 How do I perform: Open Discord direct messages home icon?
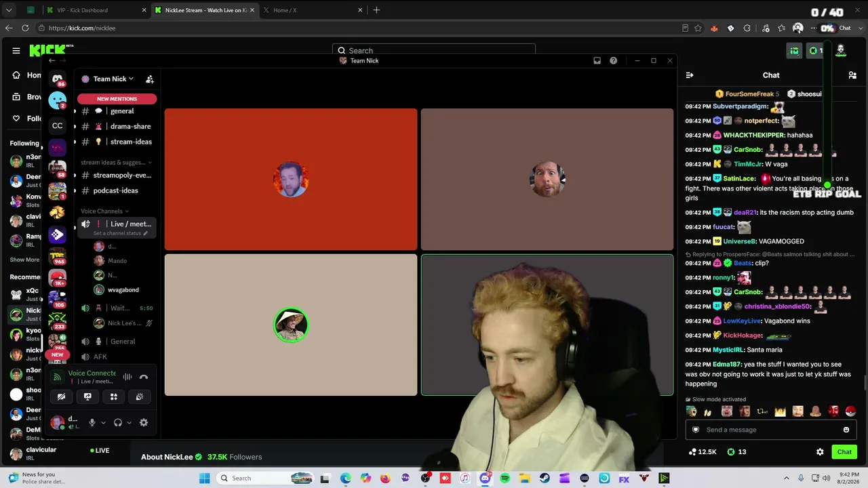pyautogui.click(x=58, y=79)
